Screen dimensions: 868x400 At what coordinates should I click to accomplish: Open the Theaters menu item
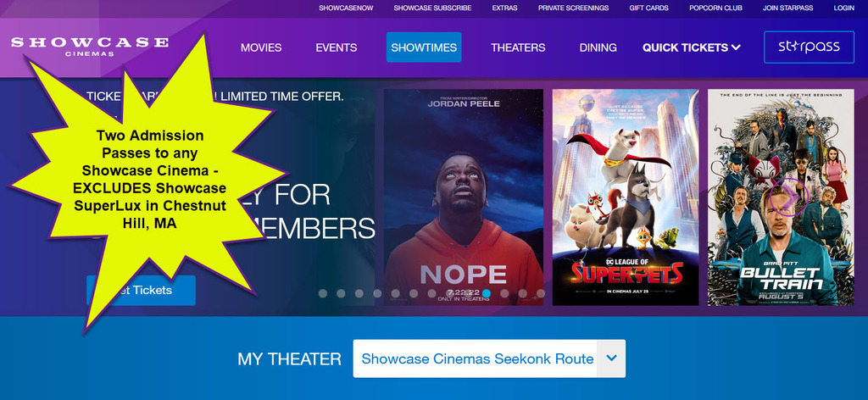tap(518, 47)
